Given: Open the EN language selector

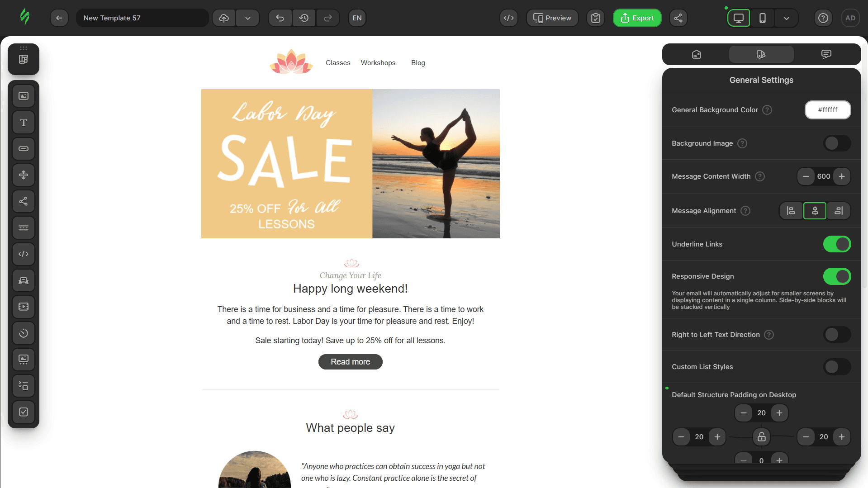Looking at the screenshot, I should 357,18.
